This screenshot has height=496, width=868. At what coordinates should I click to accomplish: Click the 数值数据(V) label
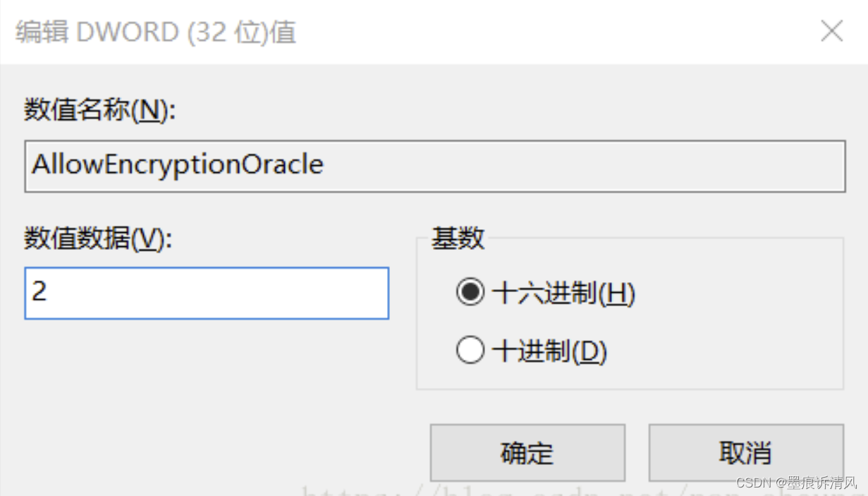tap(98, 240)
